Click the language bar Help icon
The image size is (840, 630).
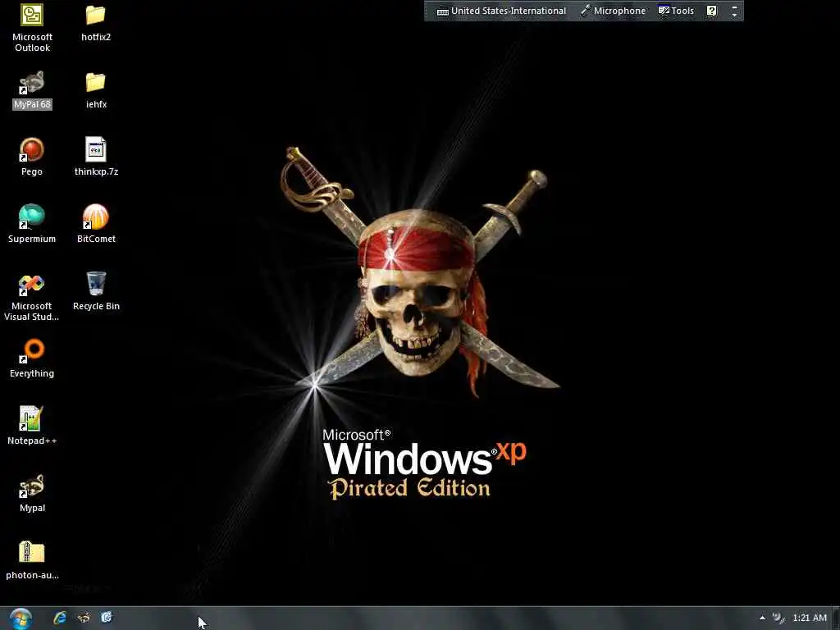(x=711, y=11)
